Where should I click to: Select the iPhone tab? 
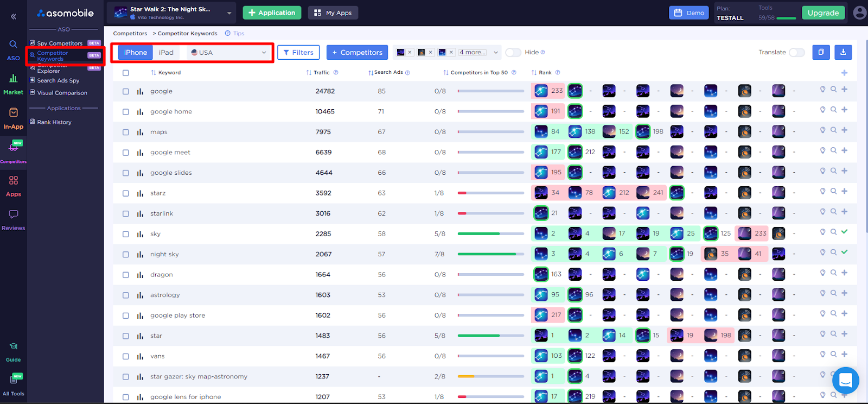135,53
